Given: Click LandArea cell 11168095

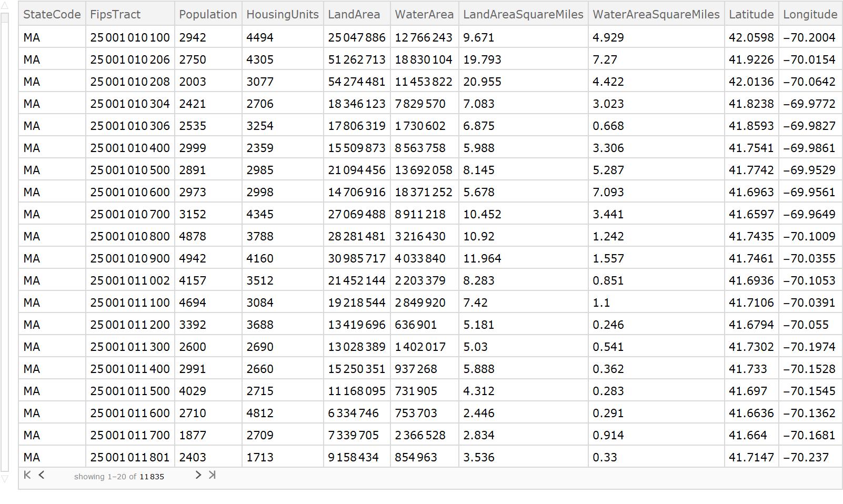Looking at the screenshot, I should (357, 391).
